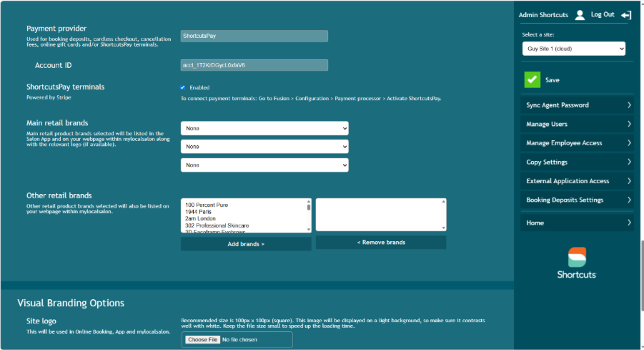Select 100 Percent Pure in brands list
Image resolution: width=644 pixels, height=350 pixels.
coord(206,205)
